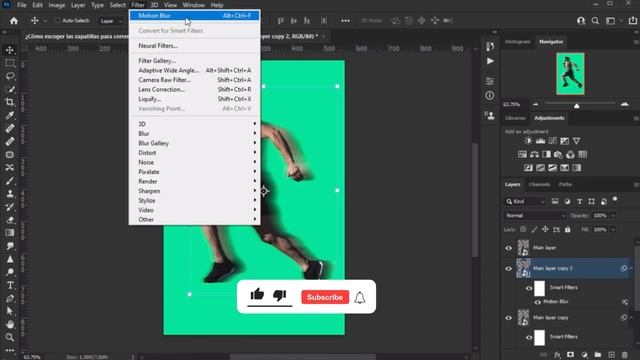This screenshot has width=640, height=360.
Task: Select the Crop tool
Action: [x=10, y=102]
